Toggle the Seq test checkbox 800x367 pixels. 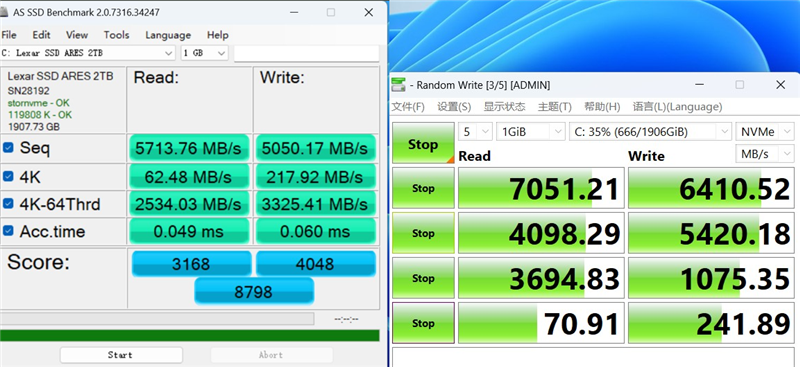[8, 148]
